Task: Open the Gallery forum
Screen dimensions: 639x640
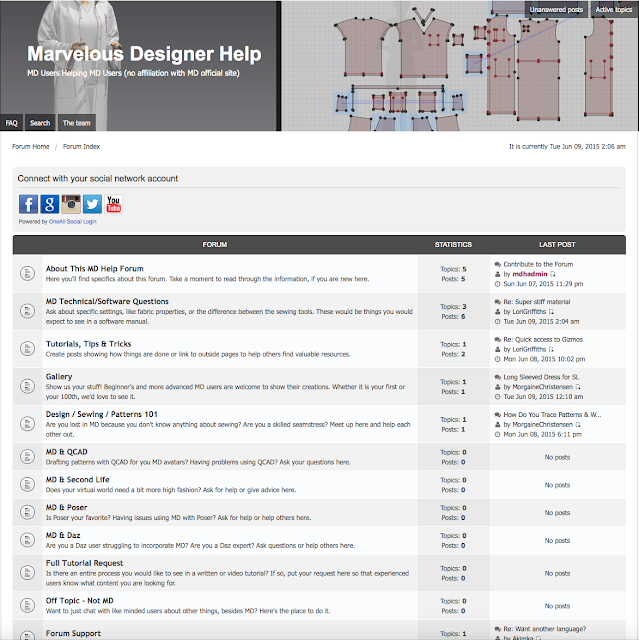Action: (x=59, y=376)
